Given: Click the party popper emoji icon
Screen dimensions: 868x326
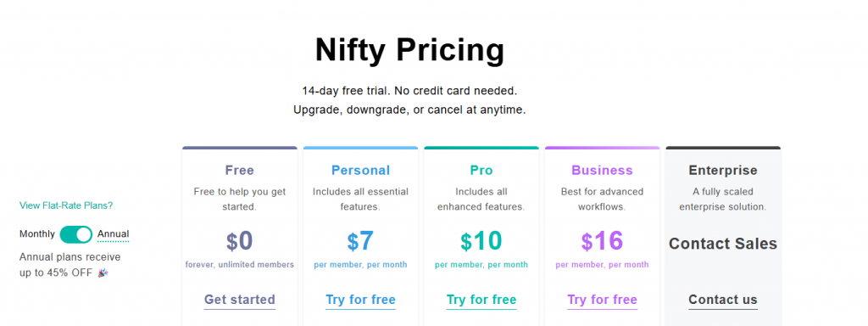Looking at the screenshot, I should coord(103,273).
